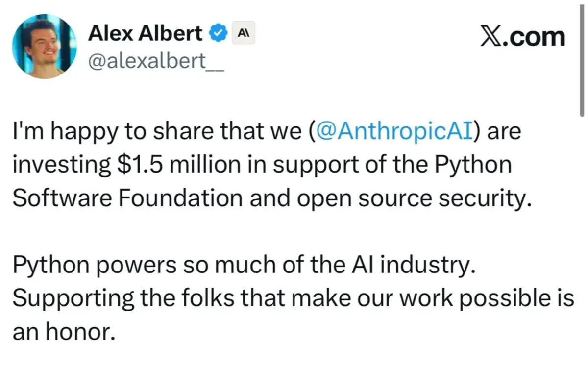Viewport: 588px width, 370px height.
Task: Click the blue verified checkmark badge
Action: (x=218, y=33)
